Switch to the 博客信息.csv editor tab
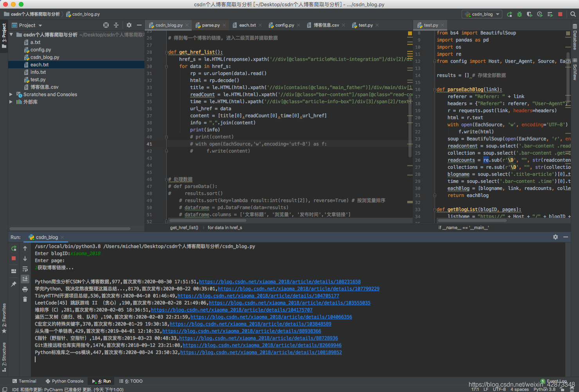This screenshot has width=579, height=392. pos(326,25)
